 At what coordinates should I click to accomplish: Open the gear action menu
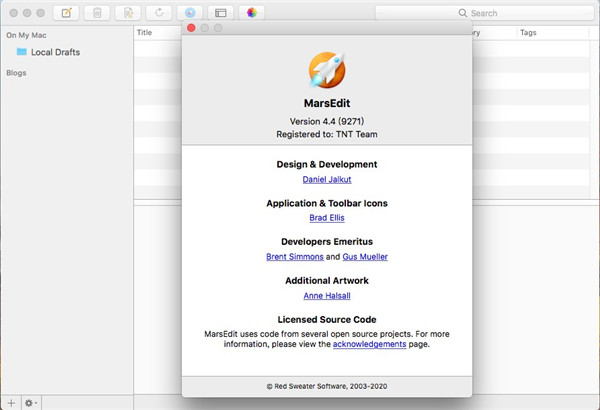point(31,403)
